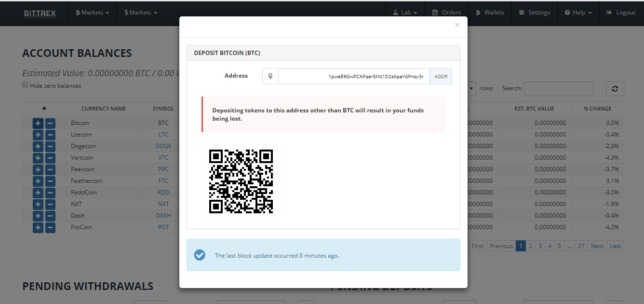644x304 pixels.
Task: Sort the table by Symbol column
Action: (x=163, y=109)
